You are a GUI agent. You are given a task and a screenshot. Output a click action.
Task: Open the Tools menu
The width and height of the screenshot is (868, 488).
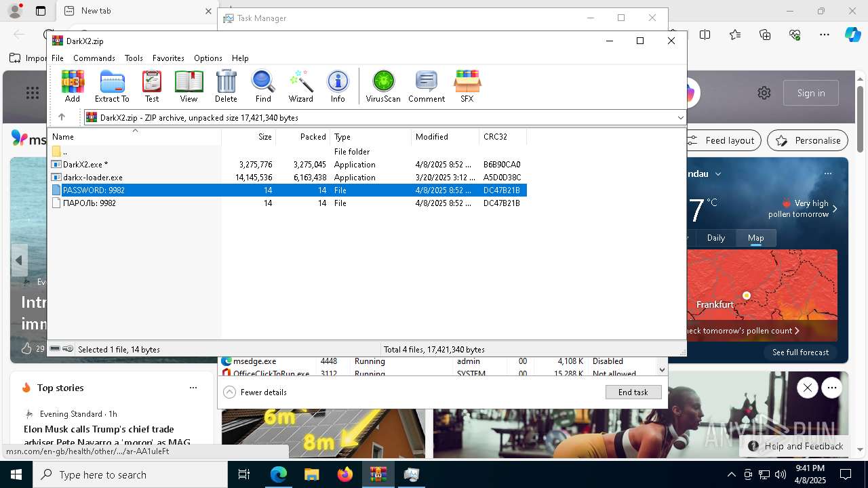(134, 58)
